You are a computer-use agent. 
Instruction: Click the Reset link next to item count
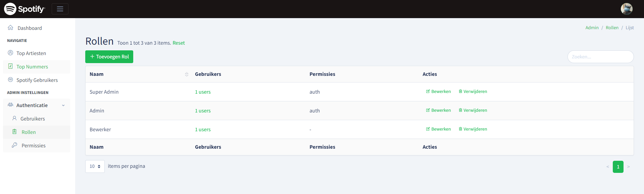(x=179, y=43)
